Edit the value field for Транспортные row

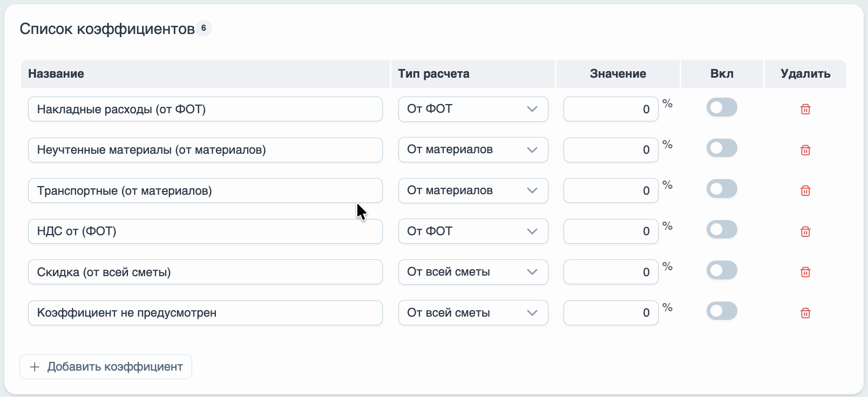(x=611, y=190)
